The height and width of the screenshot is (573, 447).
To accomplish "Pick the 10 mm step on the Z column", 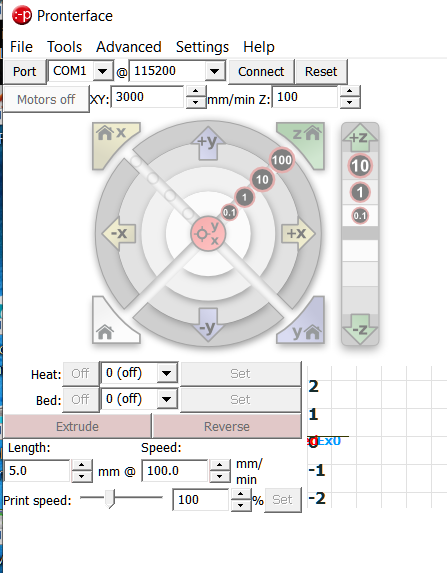I will point(360,166).
